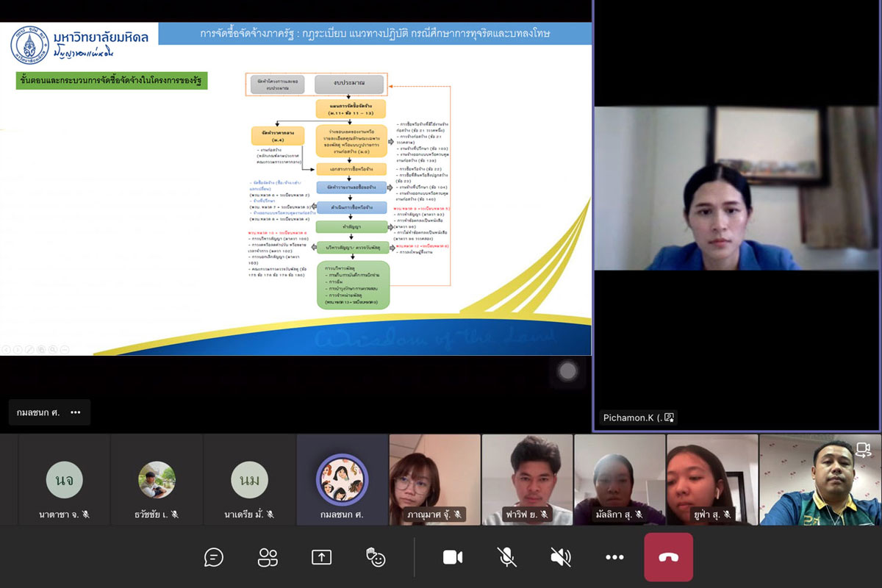This screenshot has height=588, width=882.
Task: Click the camera switch icon on the last video tile
Action: 863,449
